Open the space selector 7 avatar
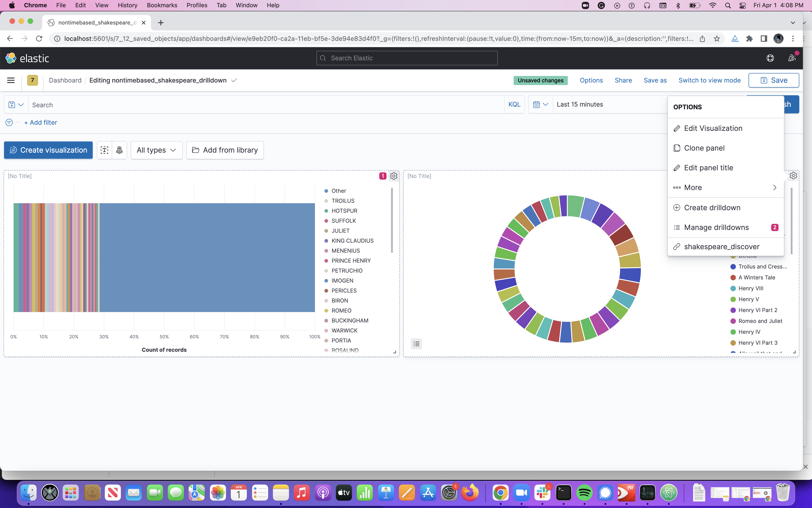 pyautogui.click(x=33, y=80)
